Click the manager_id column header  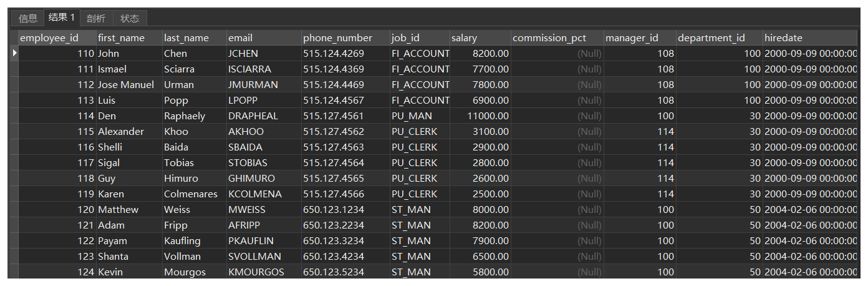(x=640, y=38)
